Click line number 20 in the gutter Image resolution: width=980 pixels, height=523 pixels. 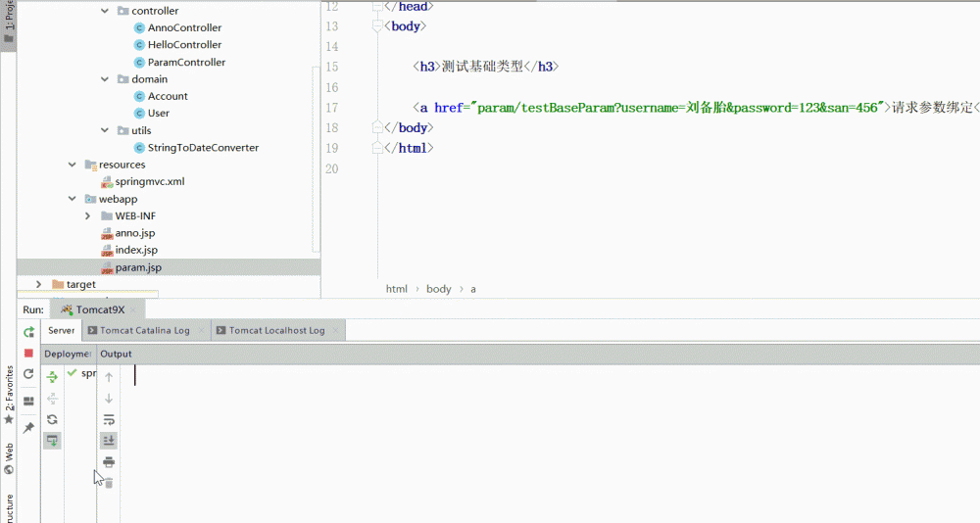click(332, 168)
